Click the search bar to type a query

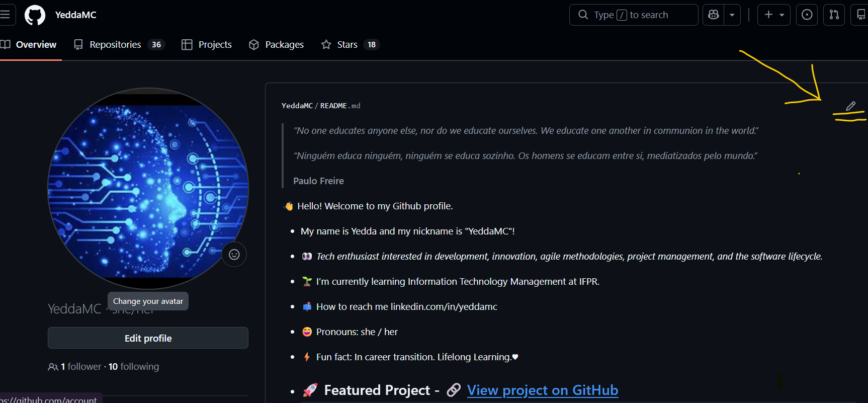[634, 15]
